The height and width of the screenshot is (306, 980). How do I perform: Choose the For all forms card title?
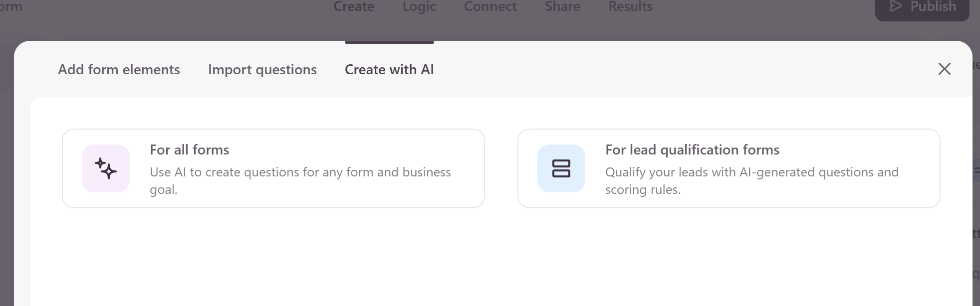coord(190,150)
